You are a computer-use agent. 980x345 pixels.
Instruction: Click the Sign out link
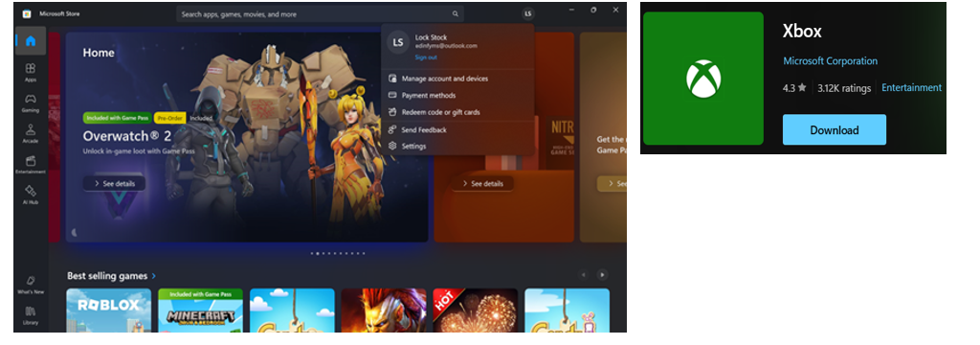click(426, 57)
